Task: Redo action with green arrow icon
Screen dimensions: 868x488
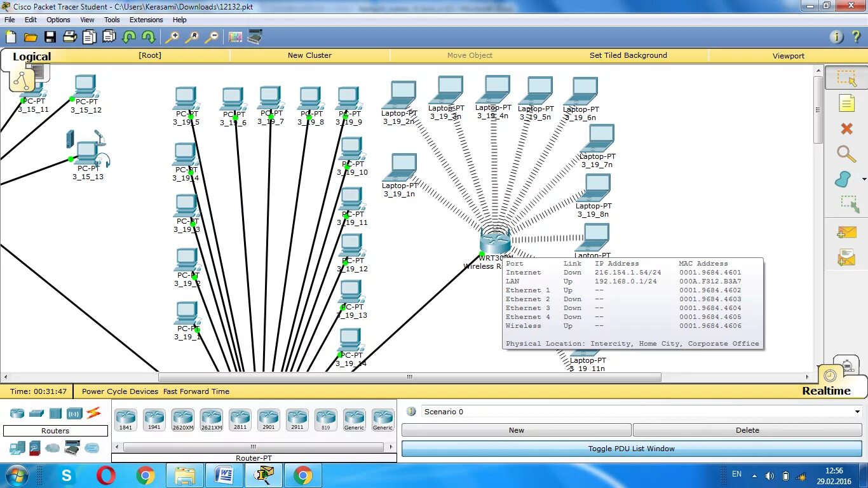Action: [x=148, y=37]
